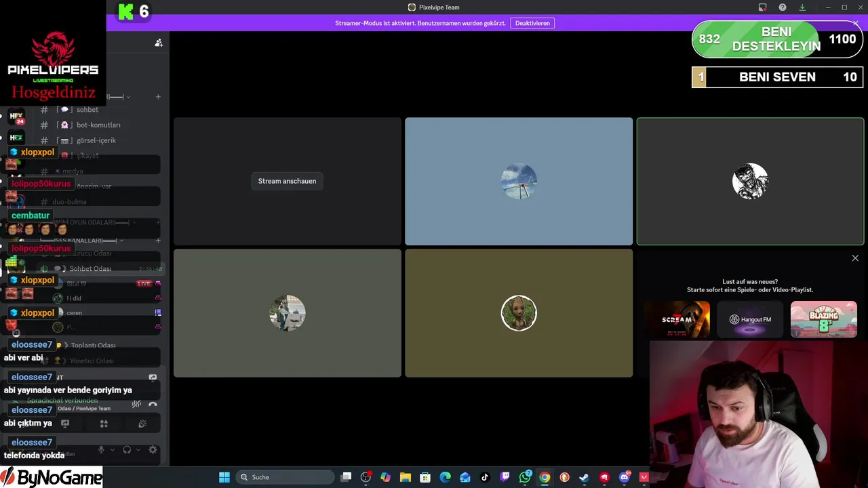
Task: Expand microphone input options arrow
Action: 113,450
